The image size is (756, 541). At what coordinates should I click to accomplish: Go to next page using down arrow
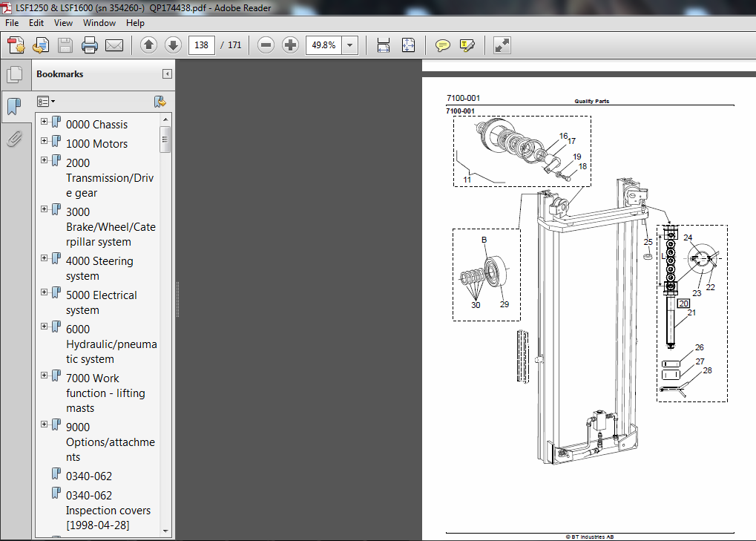[x=173, y=45]
